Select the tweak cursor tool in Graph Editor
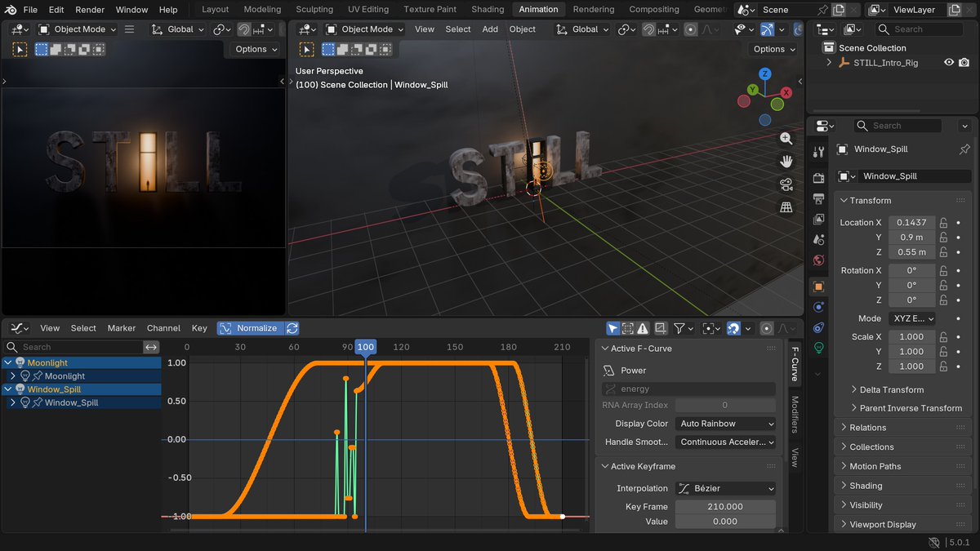 tap(613, 328)
